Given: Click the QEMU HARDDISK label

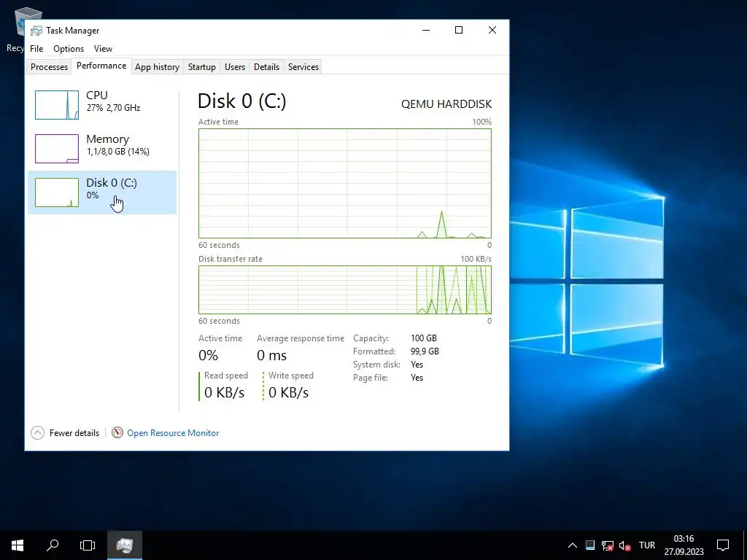Looking at the screenshot, I should [x=446, y=104].
